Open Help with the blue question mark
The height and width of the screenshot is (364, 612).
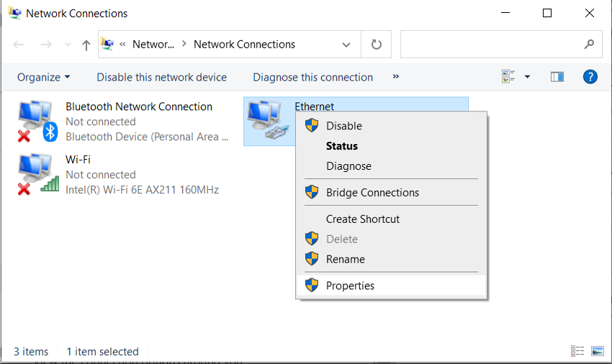pyautogui.click(x=590, y=77)
